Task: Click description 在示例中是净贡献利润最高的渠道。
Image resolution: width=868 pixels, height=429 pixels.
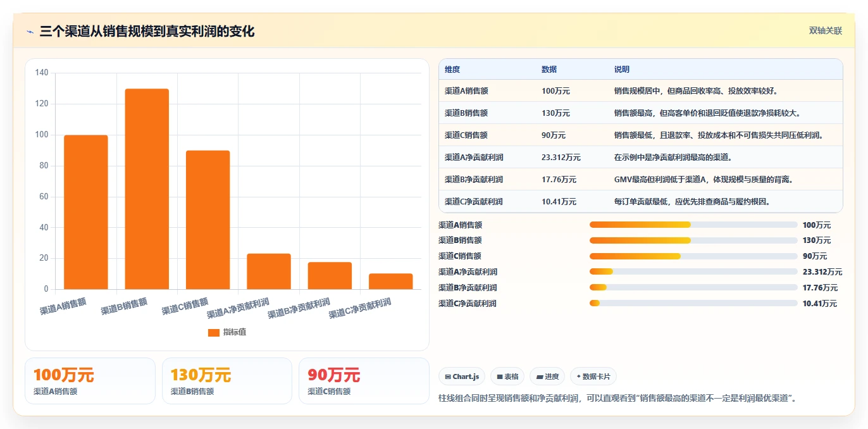Action: [x=673, y=158]
